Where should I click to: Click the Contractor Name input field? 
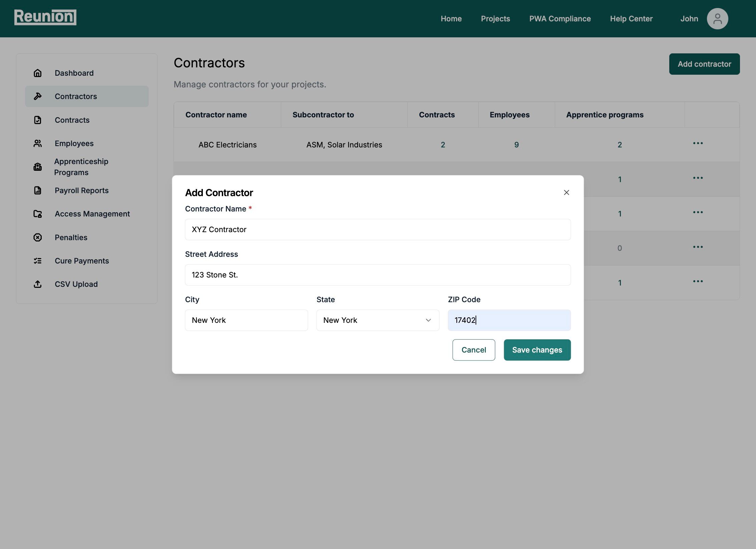coord(378,229)
